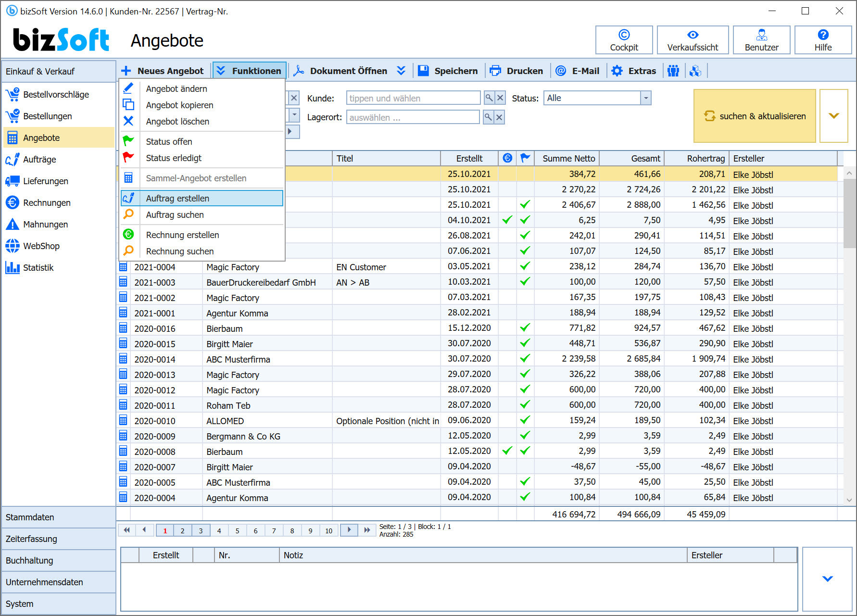Select Rechnung suchen menu entry

point(202,251)
